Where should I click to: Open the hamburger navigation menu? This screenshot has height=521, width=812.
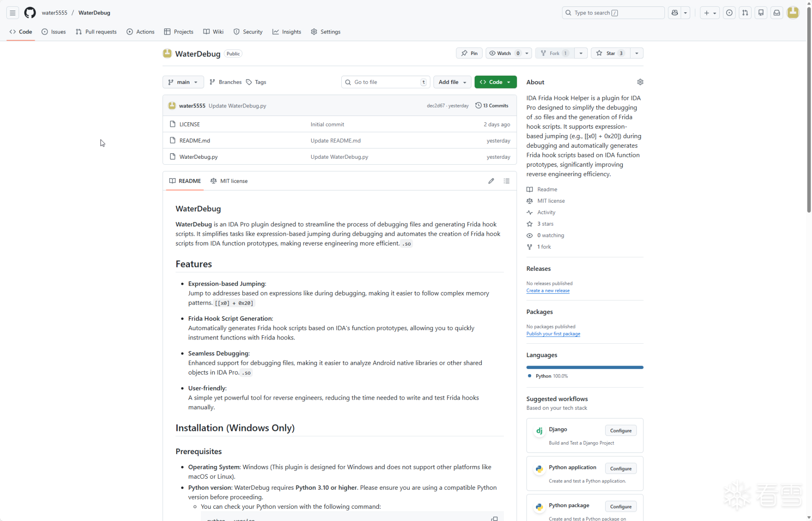pos(13,13)
